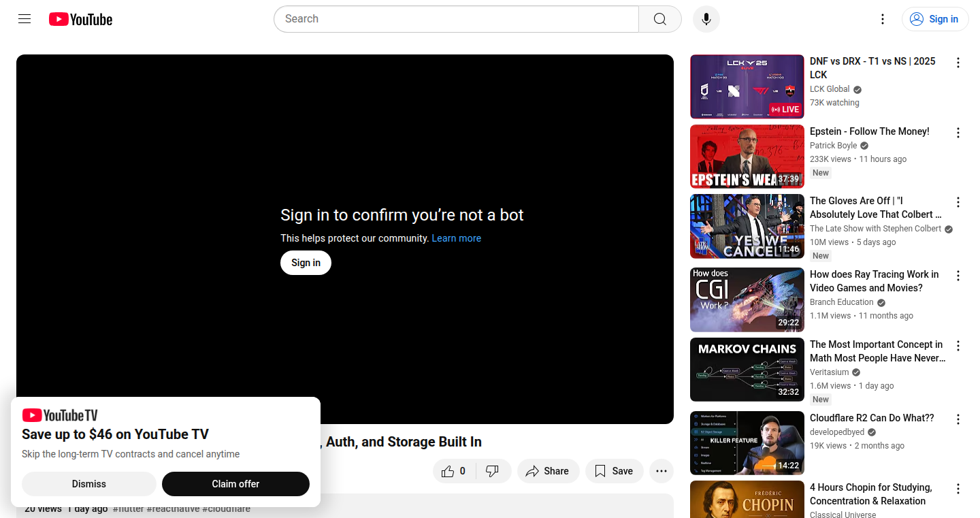
Task: Like the video with thumbs-up
Action: [454, 471]
